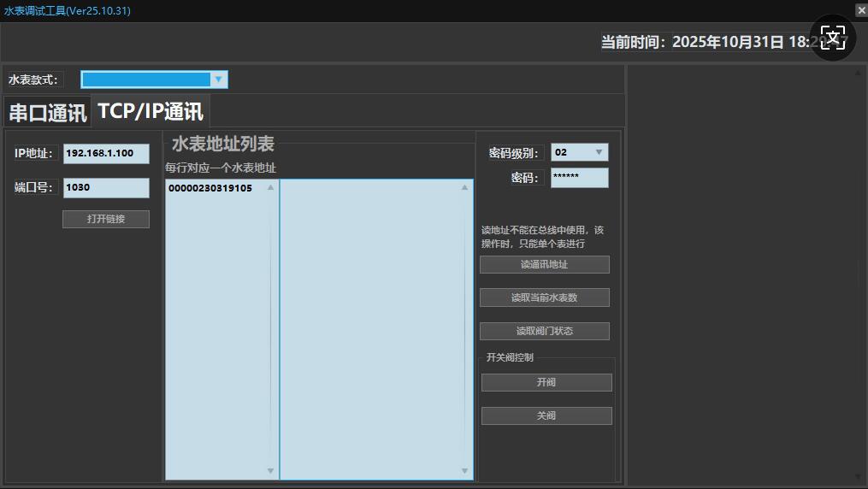Viewport: 868px width, 489px height.
Task: Click down arrow of right address list scrollbar
Action: [x=465, y=471]
